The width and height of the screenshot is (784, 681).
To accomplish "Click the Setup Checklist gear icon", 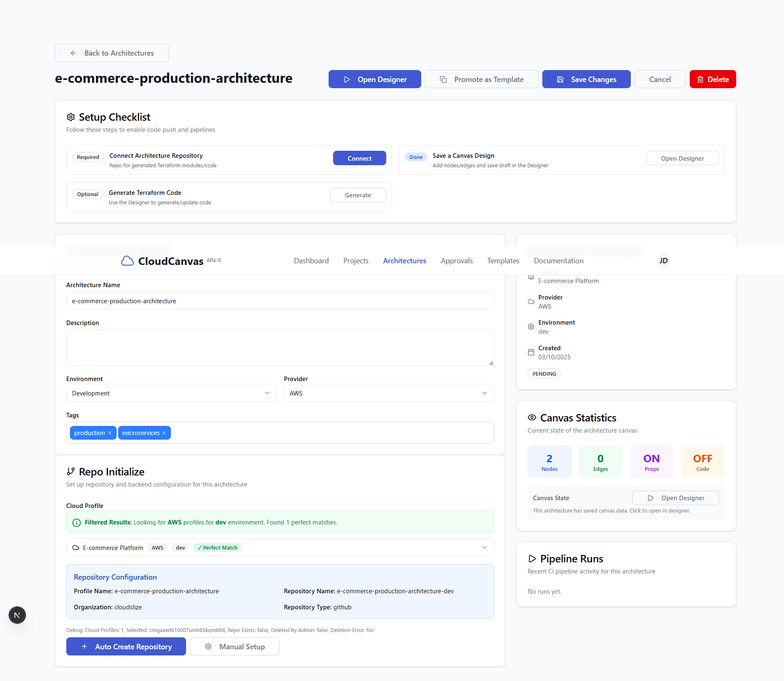I will pyautogui.click(x=70, y=117).
